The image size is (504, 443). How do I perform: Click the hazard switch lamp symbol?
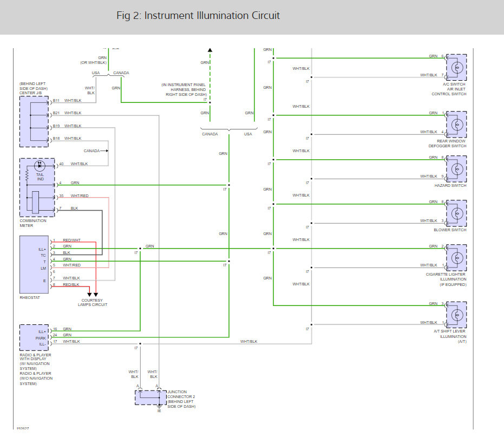tap(457, 169)
